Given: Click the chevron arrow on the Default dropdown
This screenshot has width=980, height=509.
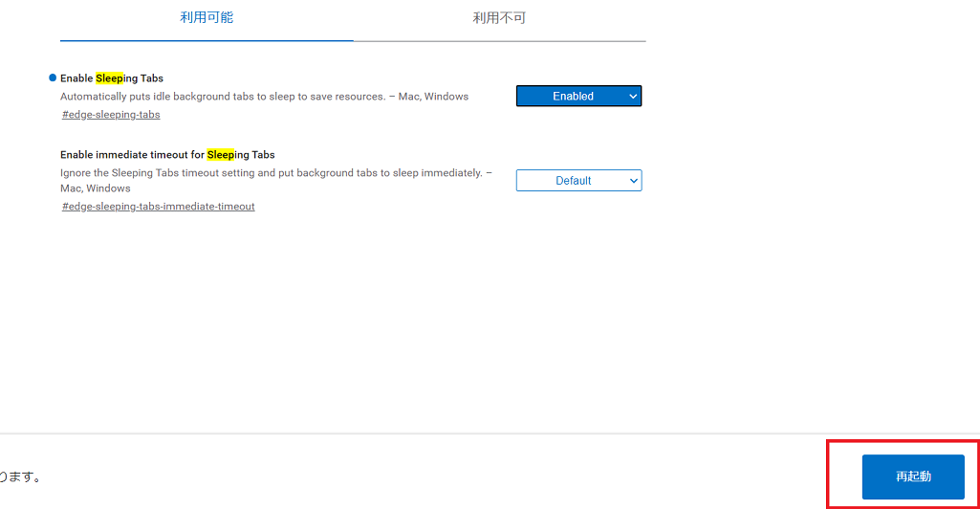Looking at the screenshot, I should (633, 181).
